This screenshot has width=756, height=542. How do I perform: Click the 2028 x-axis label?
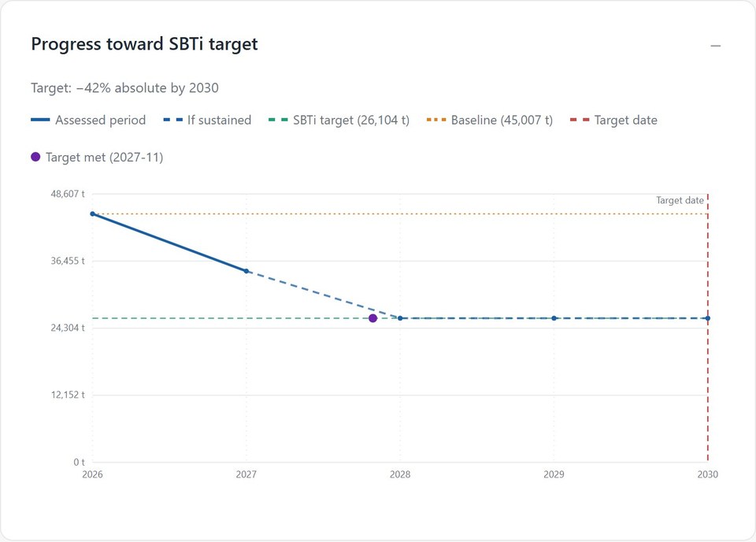[x=400, y=474]
